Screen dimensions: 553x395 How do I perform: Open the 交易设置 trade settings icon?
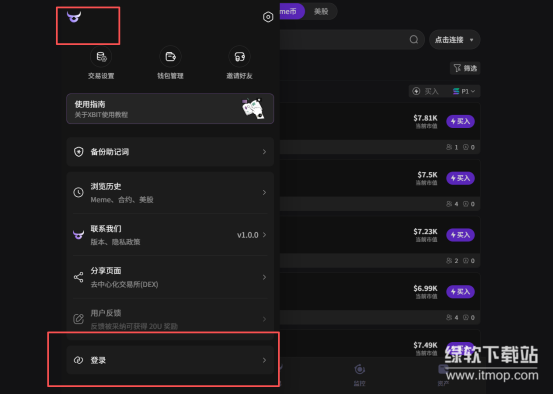pos(101,57)
